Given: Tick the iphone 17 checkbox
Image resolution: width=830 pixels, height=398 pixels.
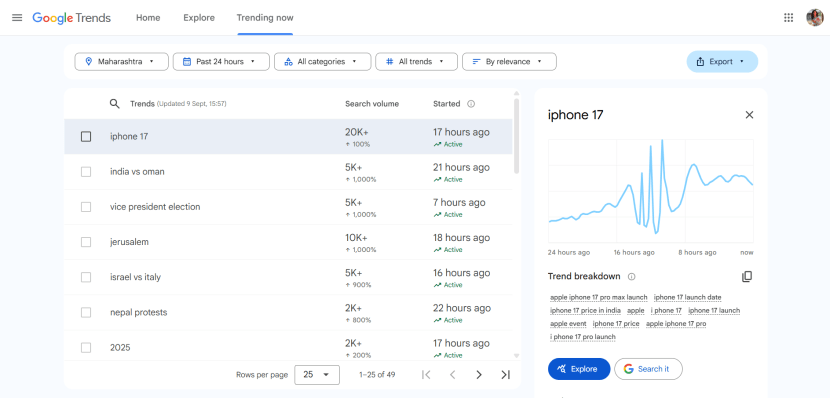Looking at the screenshot, I should (x=86, y=137).
